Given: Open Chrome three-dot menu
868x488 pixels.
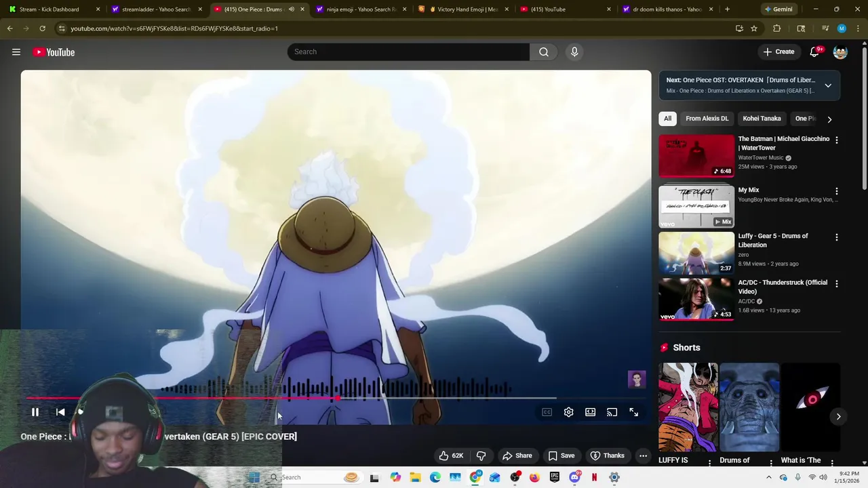Looking at the screenshot, I should (x=859, y=28).
